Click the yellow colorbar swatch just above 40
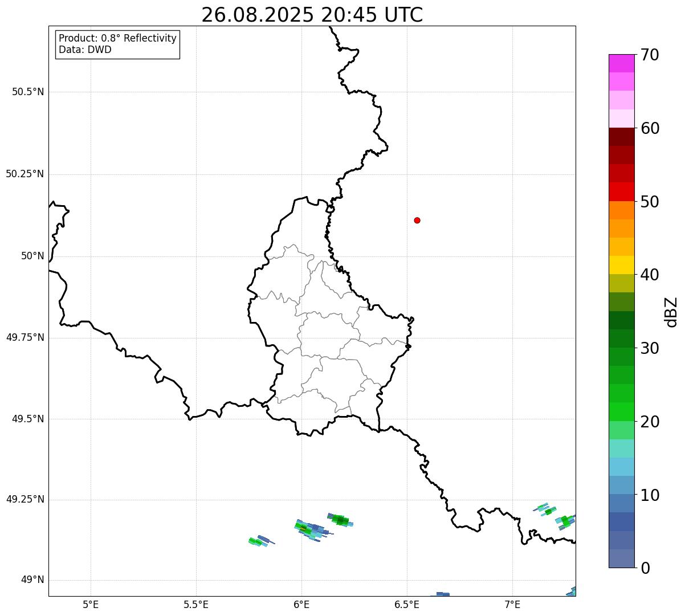 (621, 265)
